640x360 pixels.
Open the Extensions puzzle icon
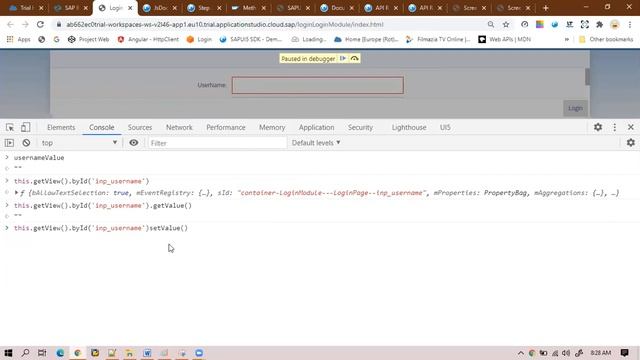tap(599, 24)
